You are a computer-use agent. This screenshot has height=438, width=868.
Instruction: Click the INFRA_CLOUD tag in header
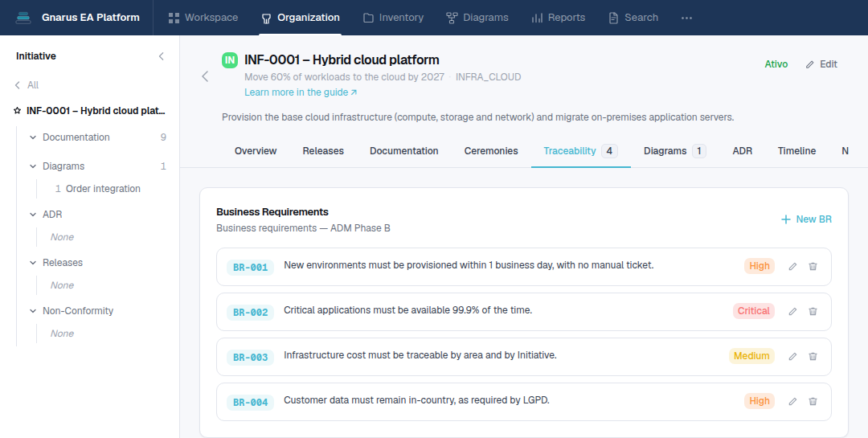click(489, 77)
